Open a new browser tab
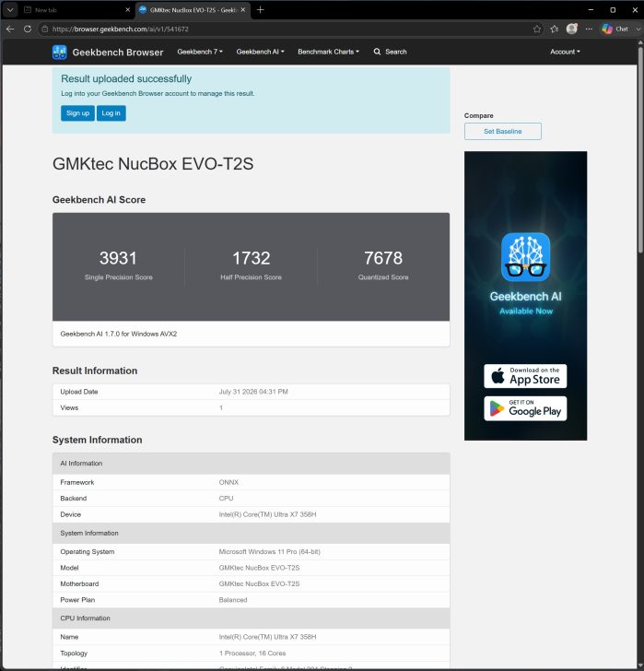The height and width of the screenshot is (671, 644). (x=260, y=9)
